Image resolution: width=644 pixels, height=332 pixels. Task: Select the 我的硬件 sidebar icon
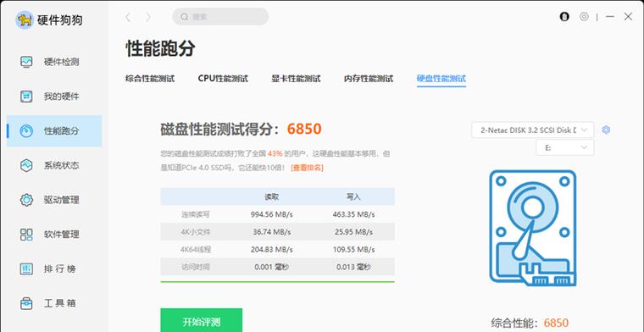pyautogui.click(x=26, y=97)
